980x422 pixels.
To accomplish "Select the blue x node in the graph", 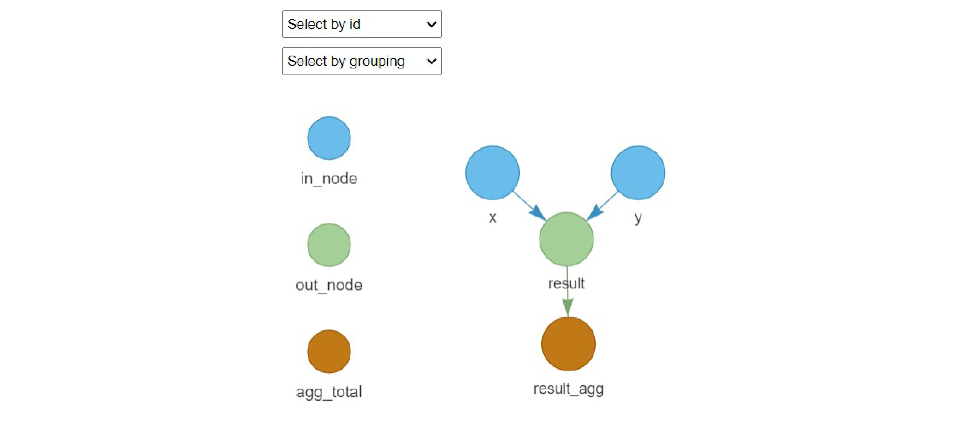I will (x=492, y=173).
